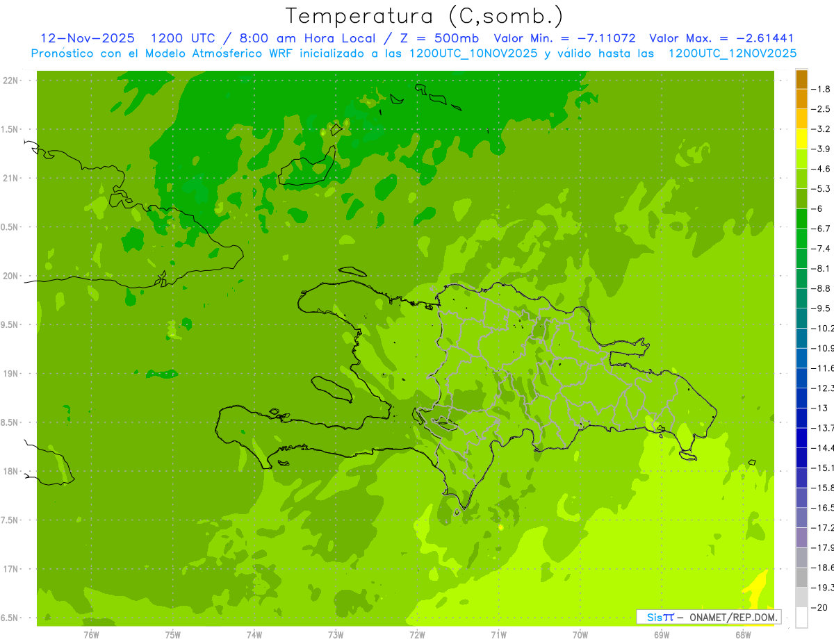Click the init time '1200UTC_10NOV2025'

pos(473,53)
